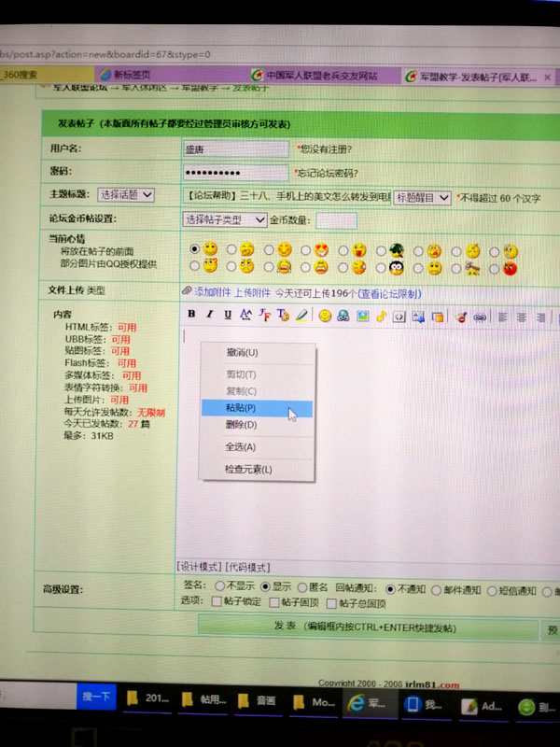Insert hyperlink with the chain icon
Viewport: 560px width, 747px height.
click(479, 317)
